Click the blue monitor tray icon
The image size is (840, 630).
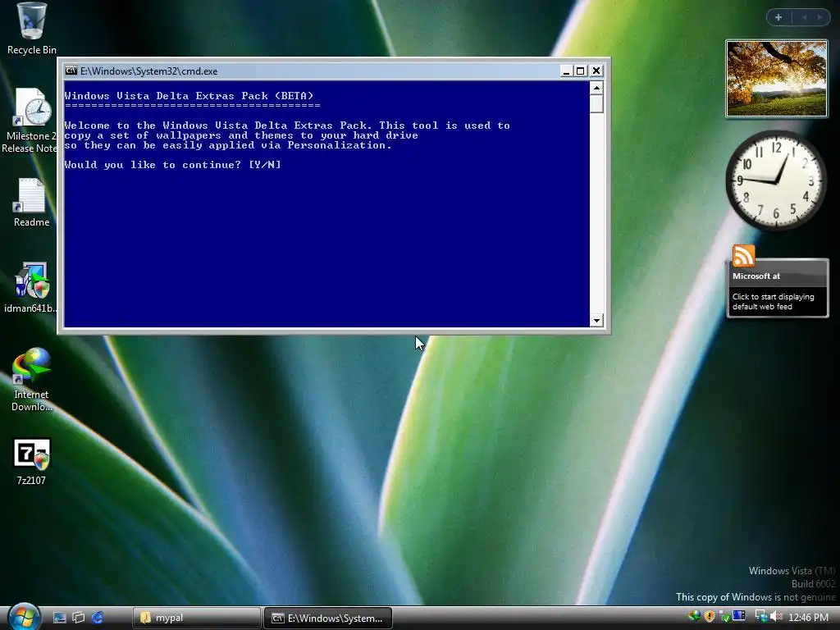[739, 615]
